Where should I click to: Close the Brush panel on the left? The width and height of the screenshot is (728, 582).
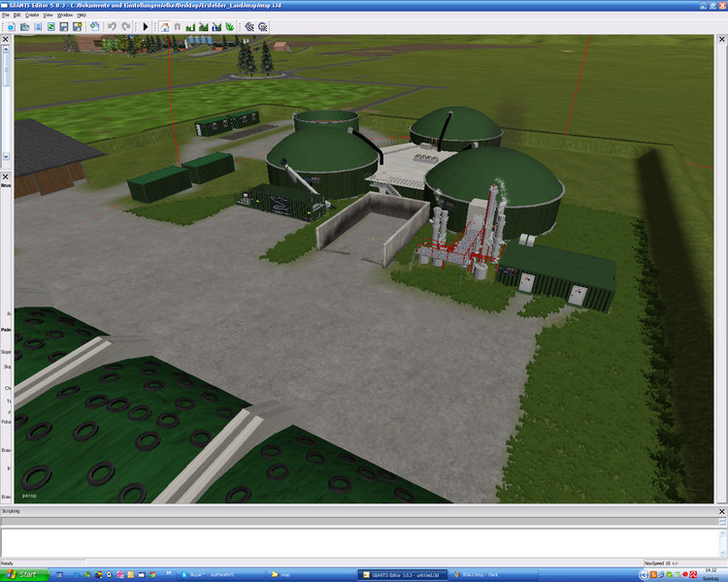(x=6, y=177)
